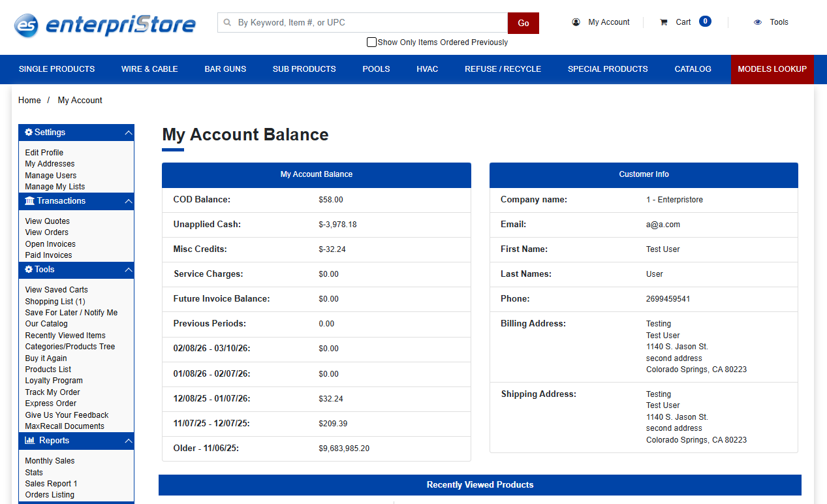
Task: Open MaxRecall Documents
Action: [x=65, y=426]
